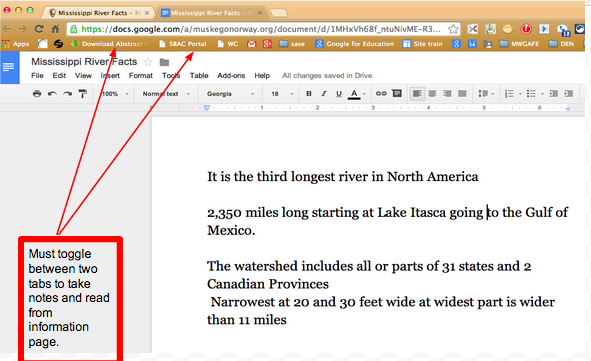Open the Help menu
This screenshot has height=361, width=591.
[262, 75]
